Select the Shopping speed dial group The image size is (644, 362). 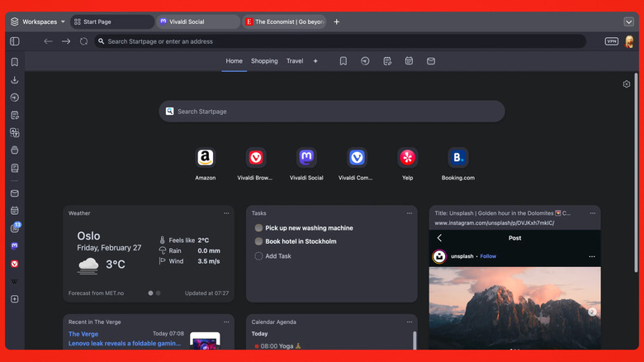(x=264, y=61)
